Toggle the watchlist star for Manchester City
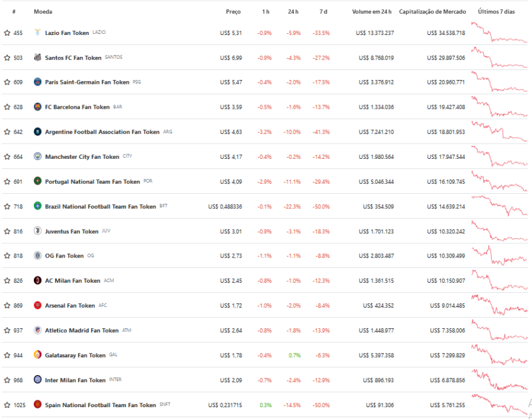The height and width of the screenshot is (419, 532). (7, 156)
